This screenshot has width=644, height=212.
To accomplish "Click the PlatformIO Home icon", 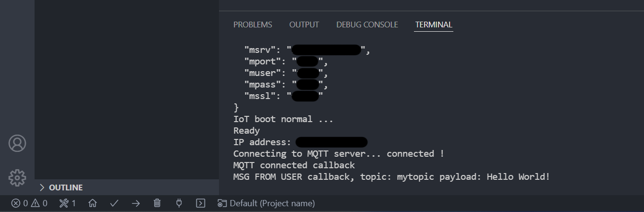I will tap(93, 203).
